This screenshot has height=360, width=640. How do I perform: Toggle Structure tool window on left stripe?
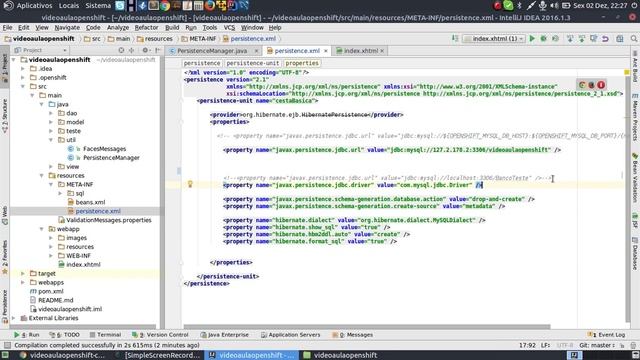click(4, 116)
